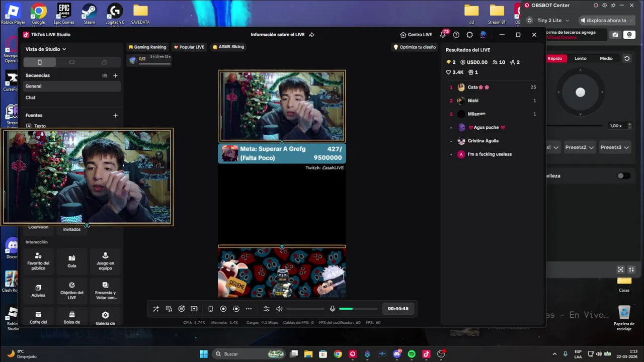Viewport: 644px width, 362px height.
Task: Click the magic wand effects icon
Action: [x=156, y=309]
